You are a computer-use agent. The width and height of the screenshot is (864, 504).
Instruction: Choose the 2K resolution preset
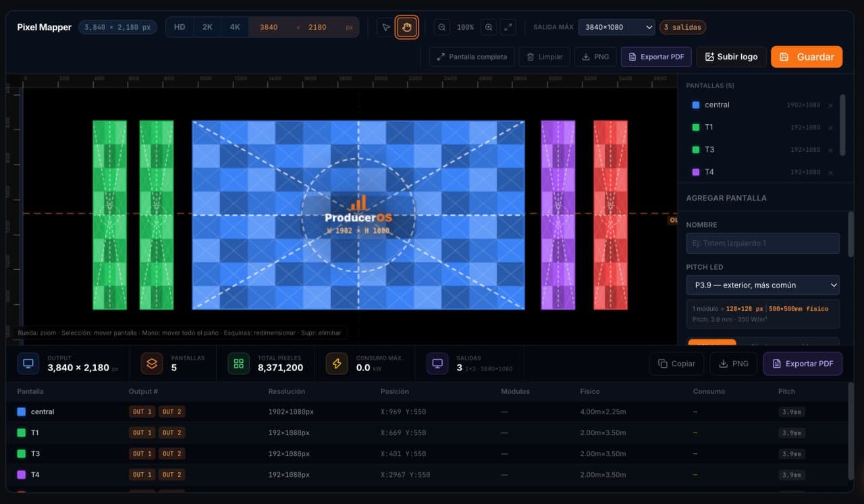click(x=207, y=28)
